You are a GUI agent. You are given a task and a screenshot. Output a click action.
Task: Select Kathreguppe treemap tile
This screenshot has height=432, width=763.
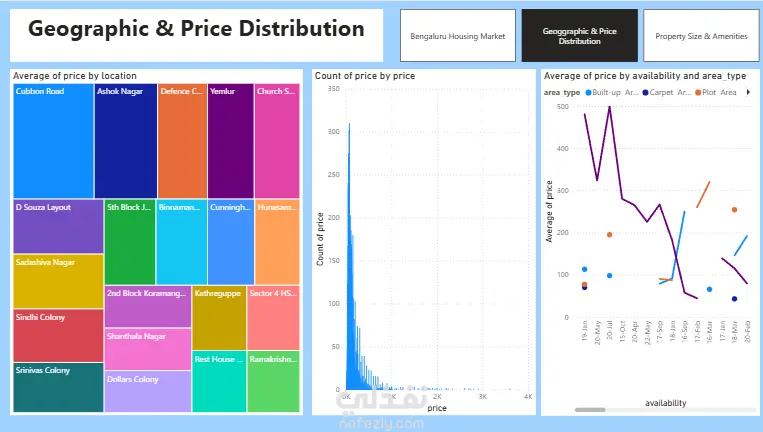tap(219, 318)
